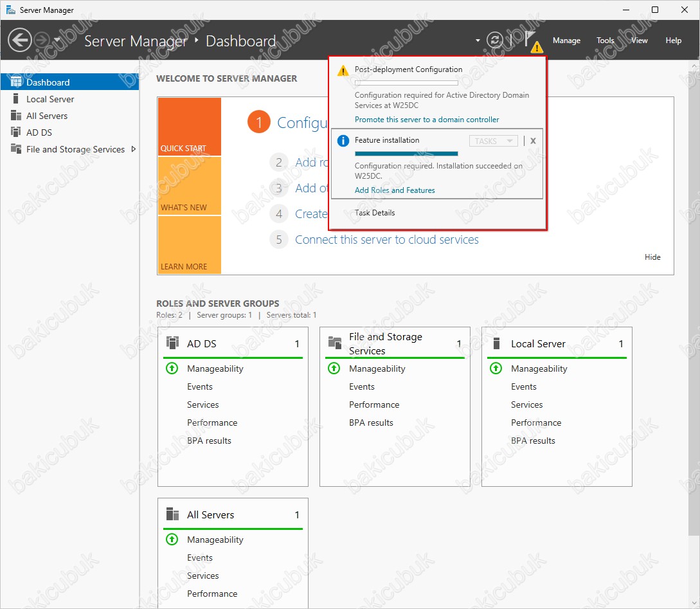Open BPA results in the Local Server tile

pos(533,441)
